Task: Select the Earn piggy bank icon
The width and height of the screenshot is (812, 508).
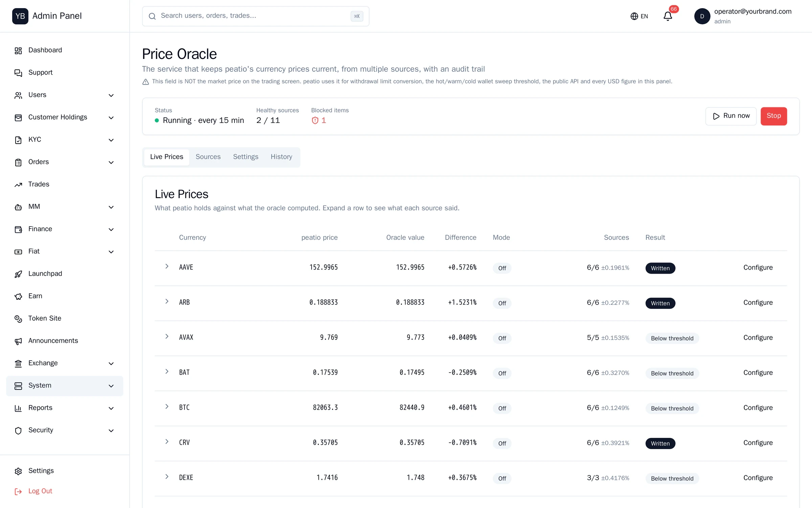Action: (18, 296)
